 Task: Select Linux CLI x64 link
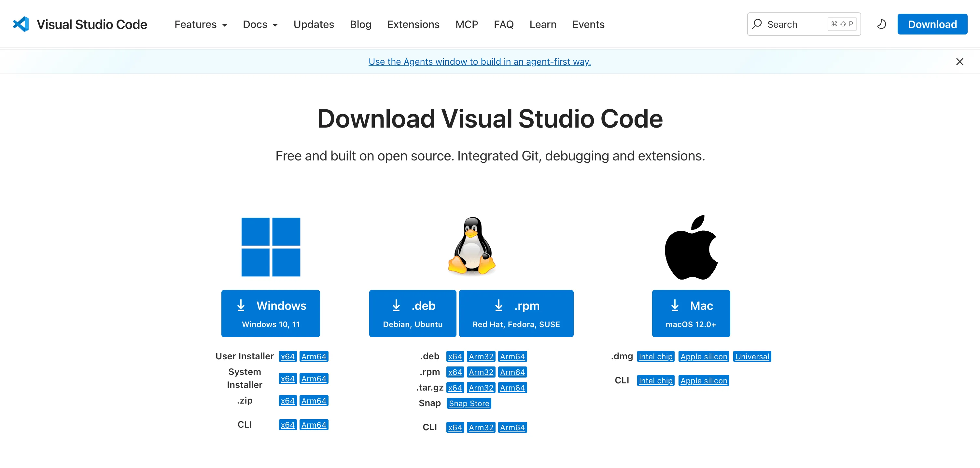[455, 427]
